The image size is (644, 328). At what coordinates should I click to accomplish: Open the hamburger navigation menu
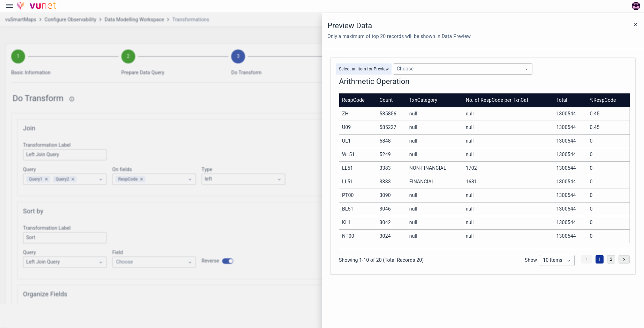tap(9, 6)
